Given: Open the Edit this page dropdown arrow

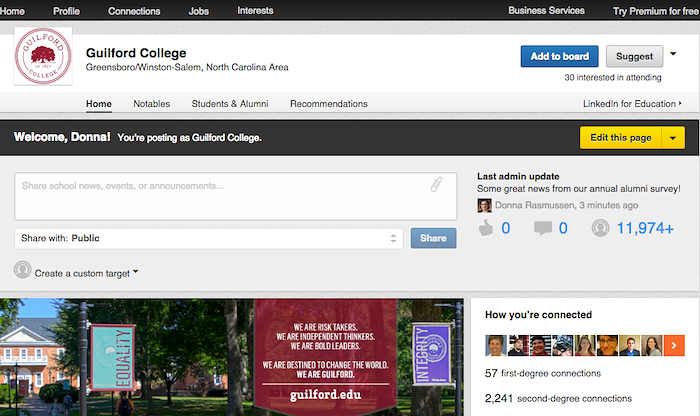Looking at the screenshot, I should point(672,137).
